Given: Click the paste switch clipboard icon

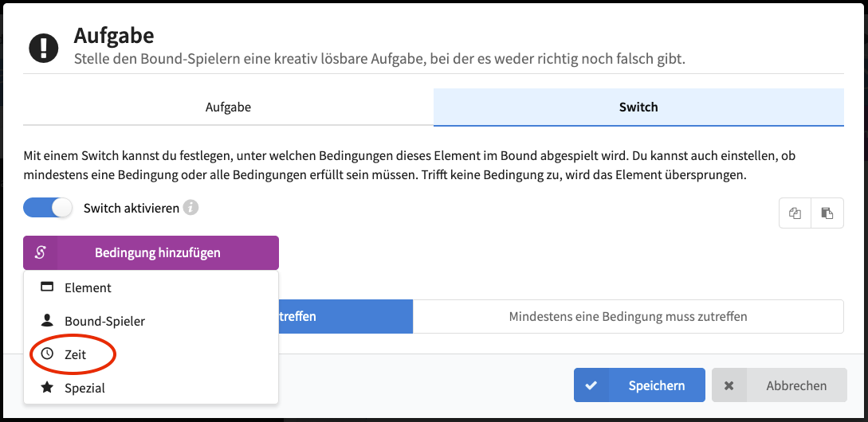Looking at the screenshot, I should tap(827, 213).
